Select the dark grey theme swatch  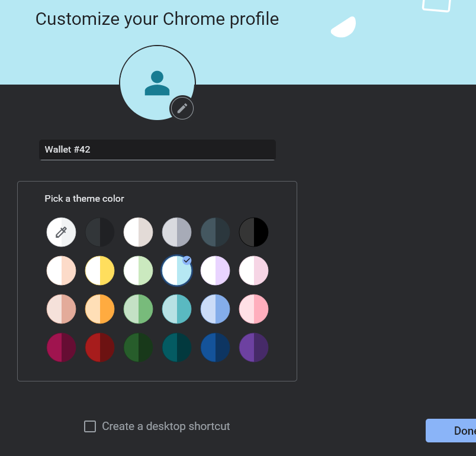(100, 232)
